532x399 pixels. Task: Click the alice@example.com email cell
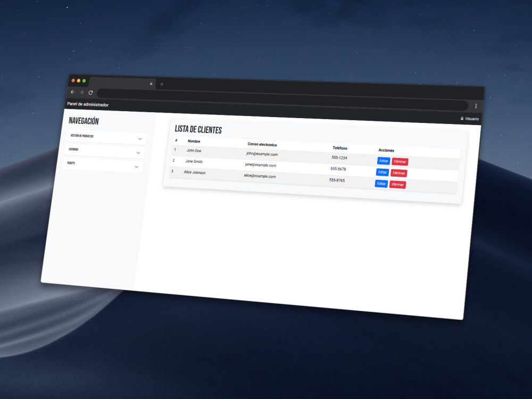[260, 176]
